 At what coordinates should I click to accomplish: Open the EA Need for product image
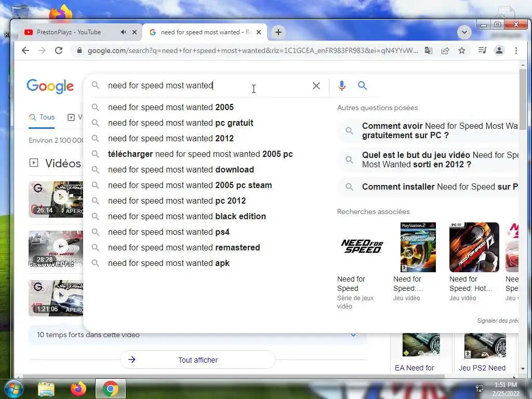pos(421,345)
